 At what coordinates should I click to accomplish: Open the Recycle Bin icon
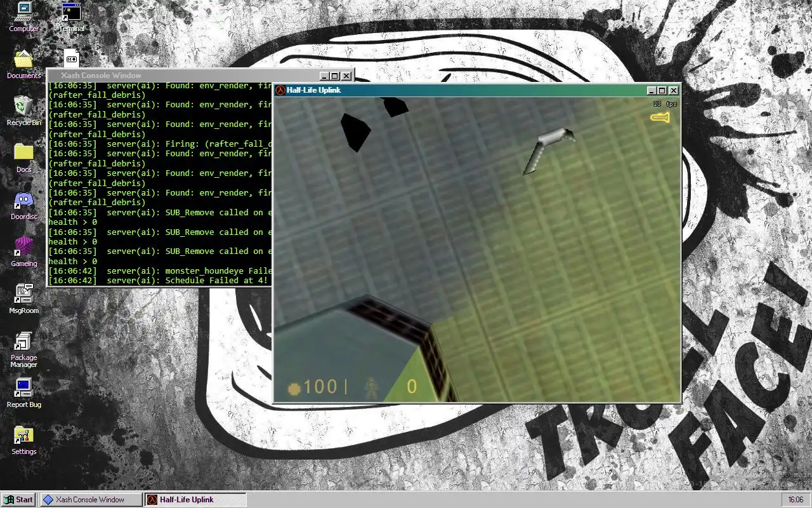(23, 111)
